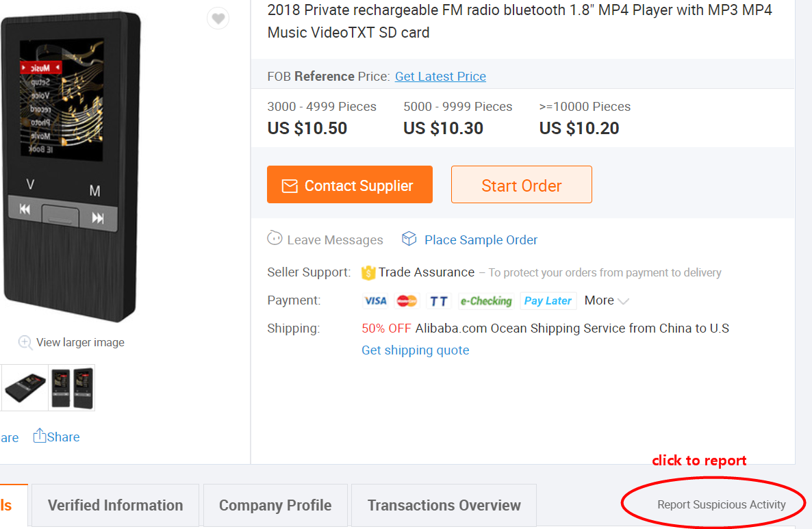Select the two-player product thumbnail

[72, 387]
